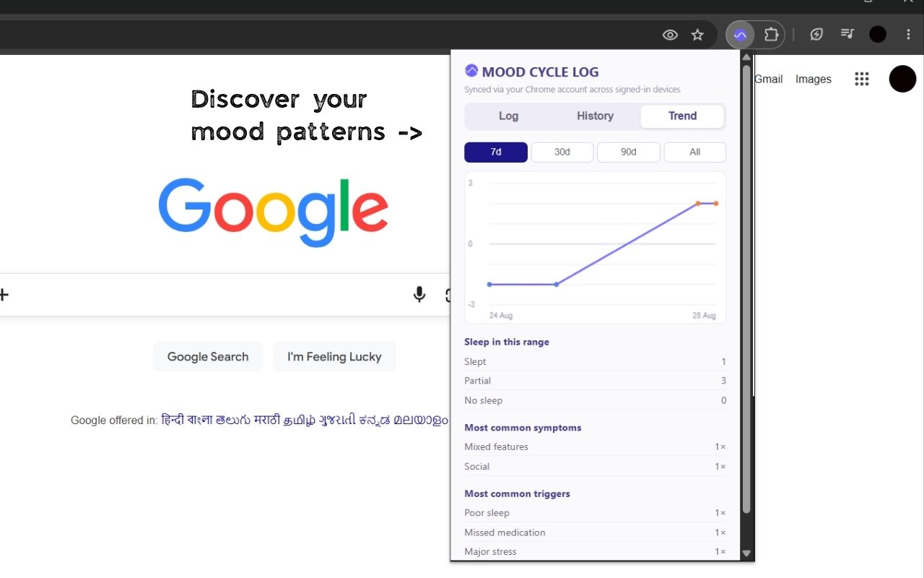Click the first chart point at 24 Aug
This screenshot has height=578, width=924.
click(x=489, y=285)
